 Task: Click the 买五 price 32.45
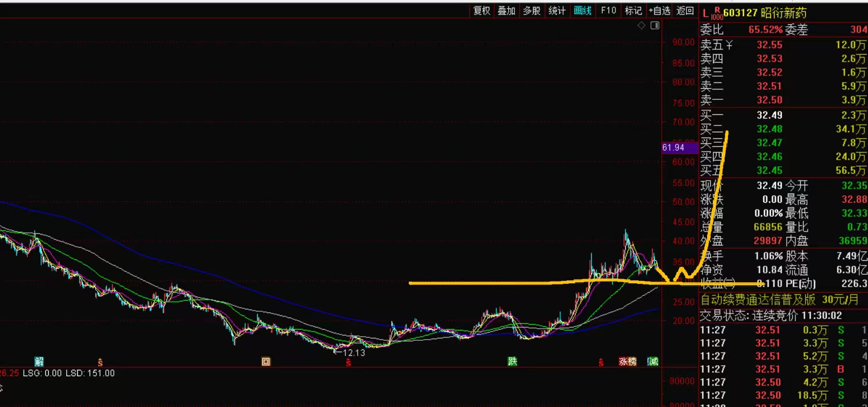click(769, 171)
